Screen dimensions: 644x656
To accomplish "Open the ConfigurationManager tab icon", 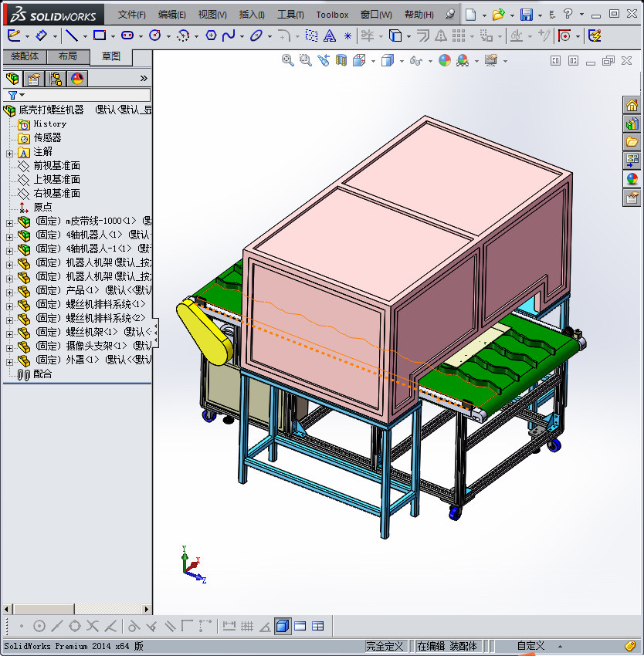I will (56, 79).
